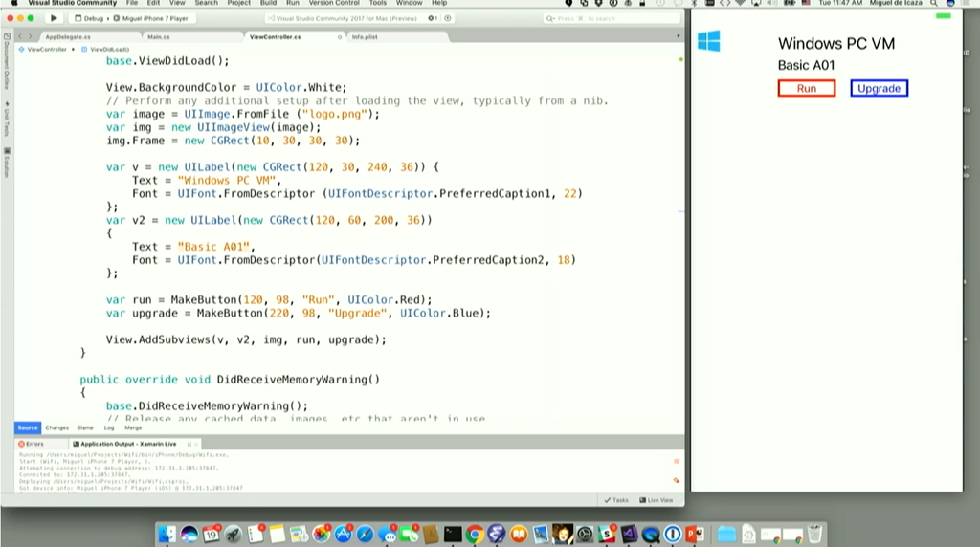This screenshot has width=980, height=547.
Task: Click the Windows logo image in preview
Action: [709, 40]
